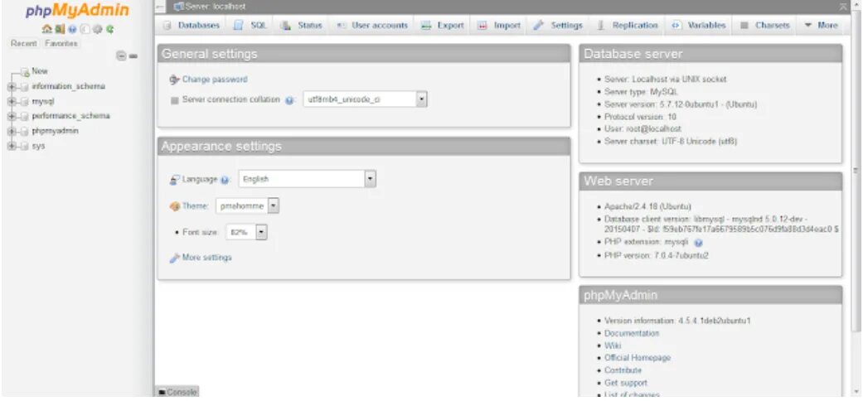Click the performance_schema database cylinder icon
868x401 pixels.
coord(24,116)
